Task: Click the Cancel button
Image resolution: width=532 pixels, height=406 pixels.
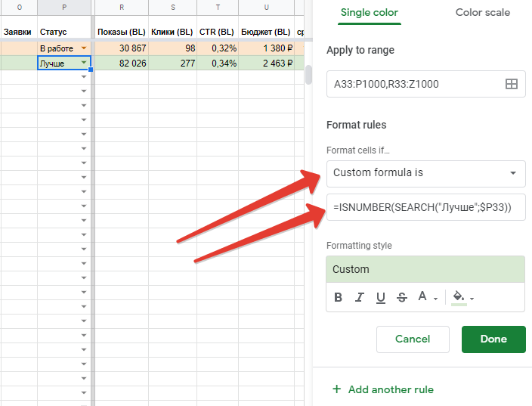Action: [x=413, y=339]
